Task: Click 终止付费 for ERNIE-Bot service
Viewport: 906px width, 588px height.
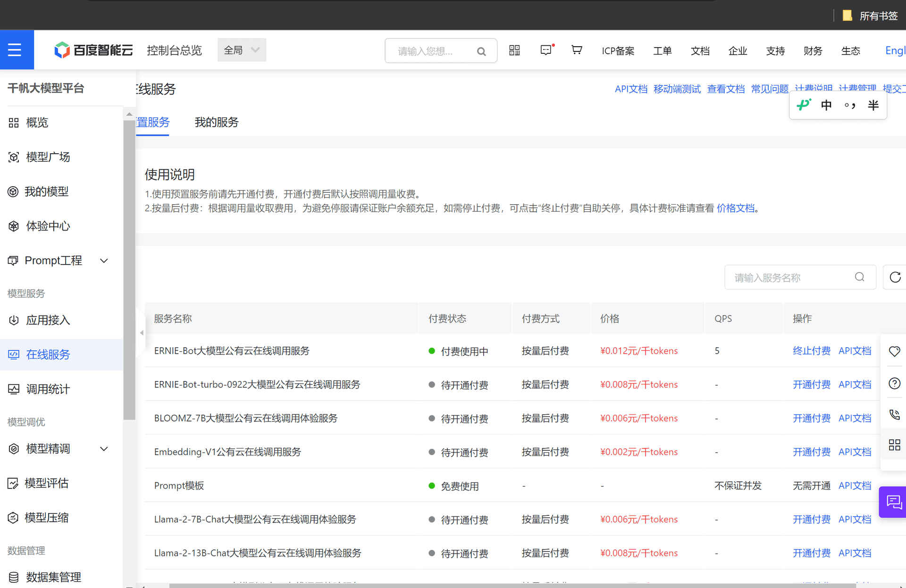Action: 812,351
